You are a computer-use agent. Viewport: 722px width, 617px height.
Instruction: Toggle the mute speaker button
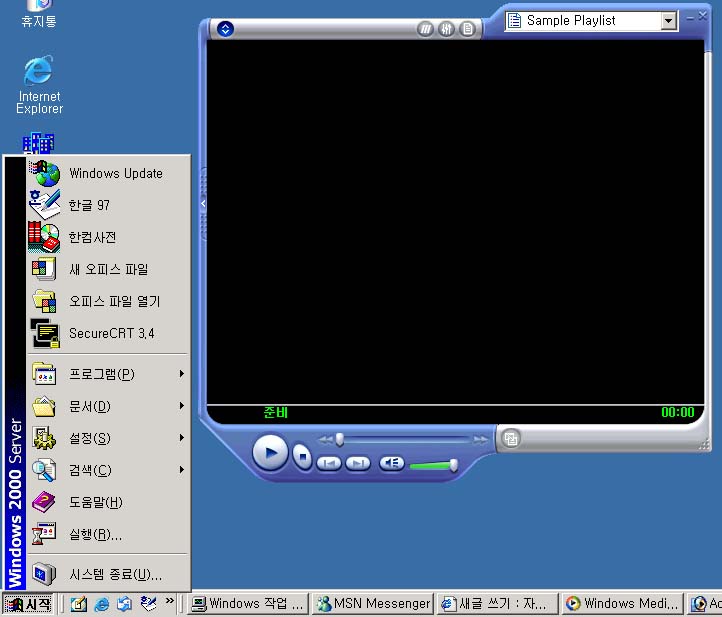tap(391, 464)
